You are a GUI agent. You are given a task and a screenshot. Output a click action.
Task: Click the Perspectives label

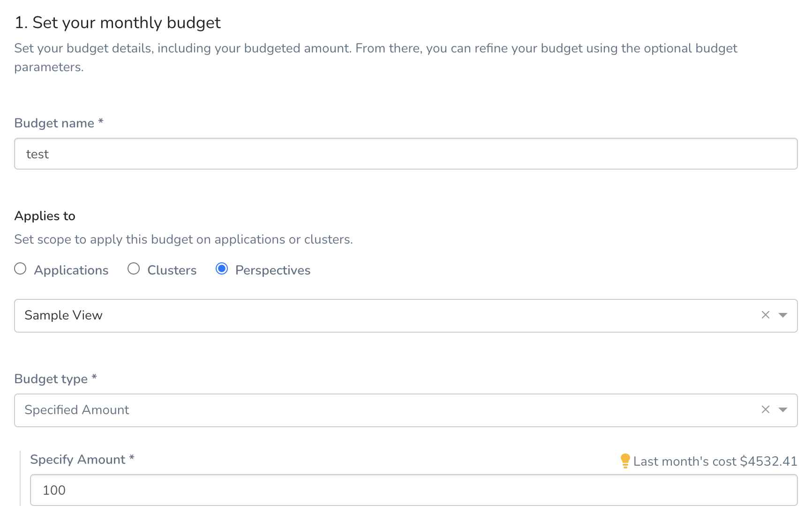click(273, 270)
